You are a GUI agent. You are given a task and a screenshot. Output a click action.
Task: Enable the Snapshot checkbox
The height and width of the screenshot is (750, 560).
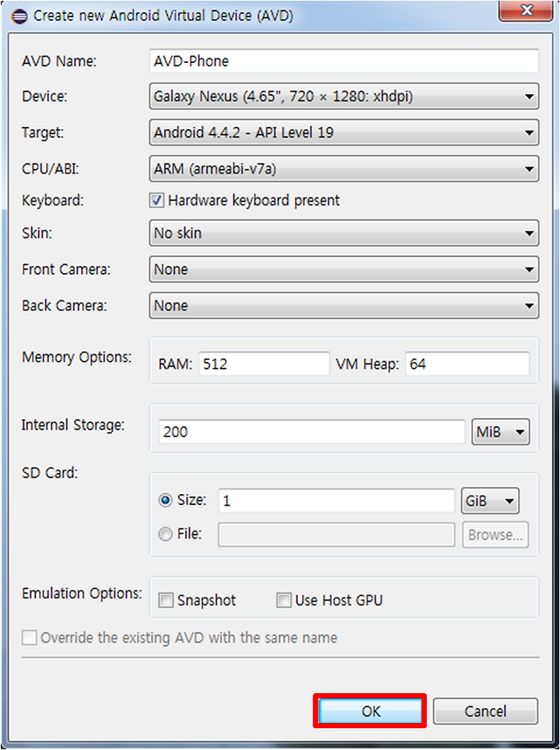coord(166,601)
